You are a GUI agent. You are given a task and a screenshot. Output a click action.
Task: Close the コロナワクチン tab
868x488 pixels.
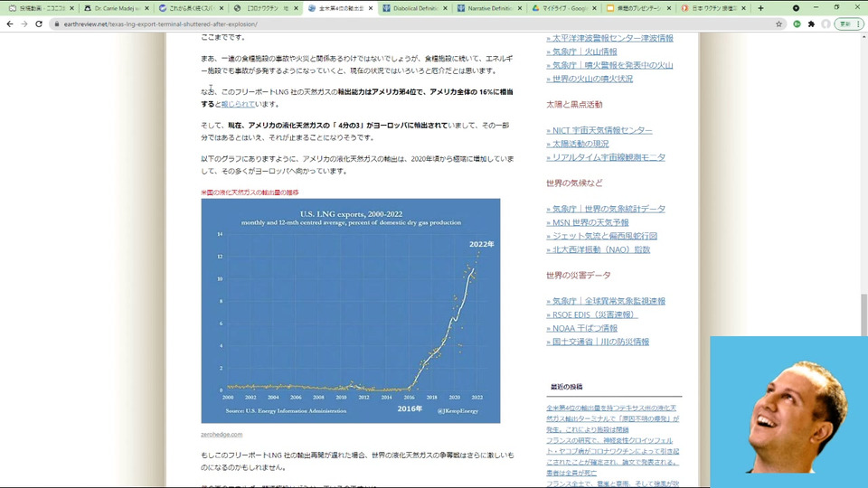(x=296, y=8)
